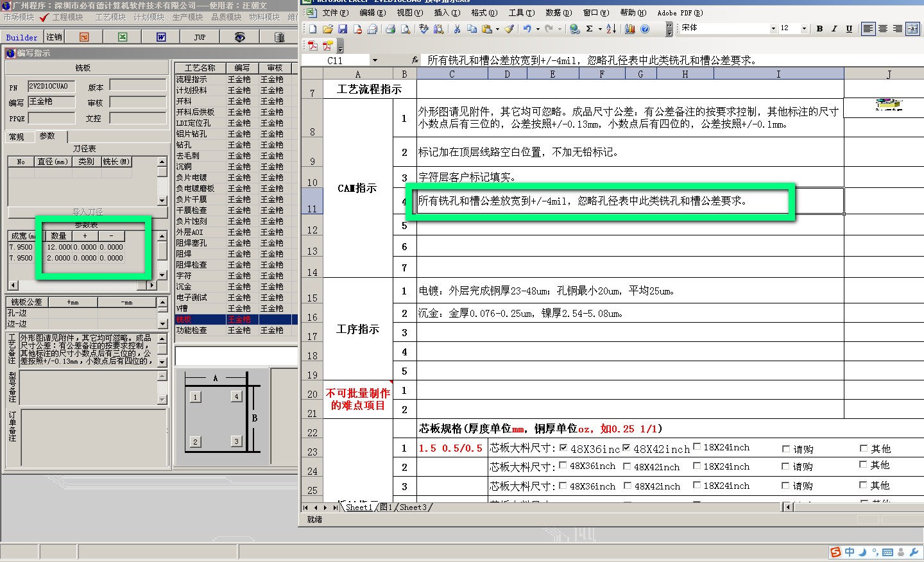924x562 pixels.
Task: Click the Builder button
Action: (22, 37)
